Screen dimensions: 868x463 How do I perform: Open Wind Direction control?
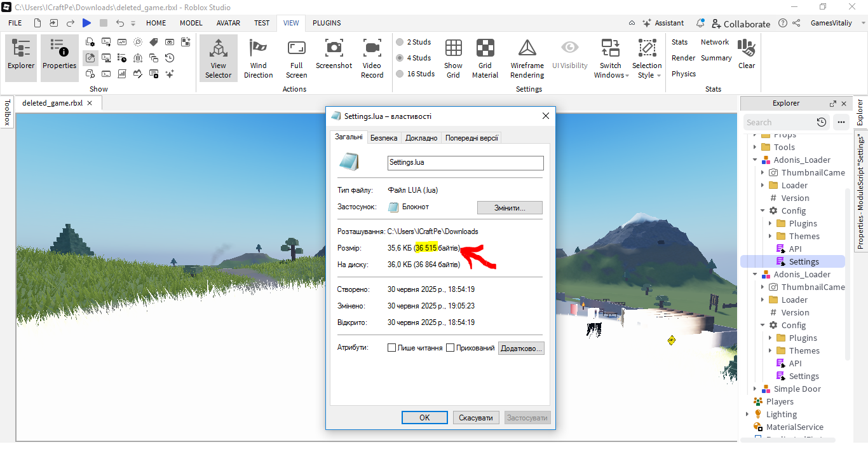click(x=258, y=57)
